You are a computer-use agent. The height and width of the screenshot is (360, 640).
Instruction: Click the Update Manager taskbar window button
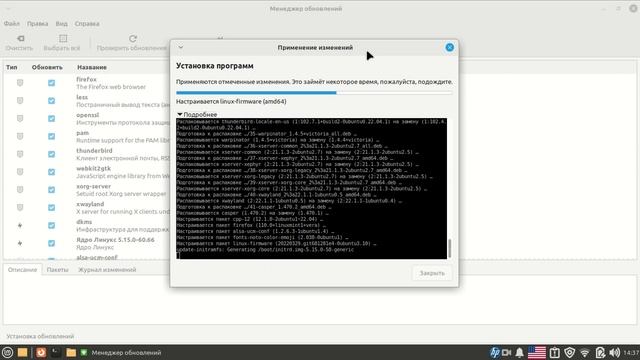(122, 352)
